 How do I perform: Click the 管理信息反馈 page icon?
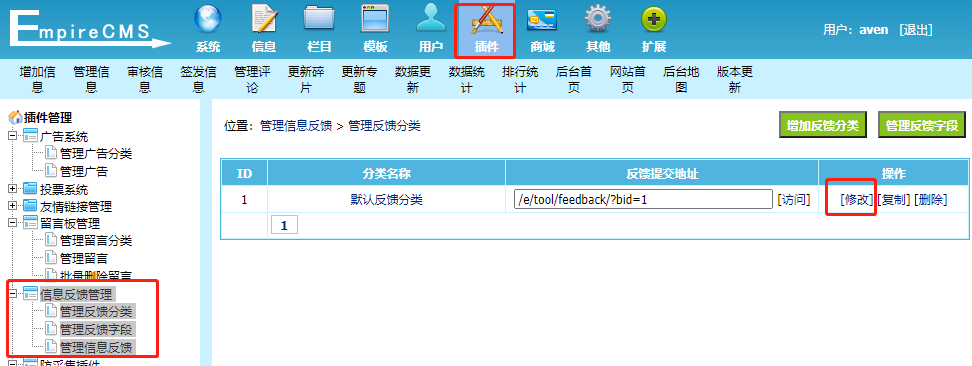click(x=51, y=347)
